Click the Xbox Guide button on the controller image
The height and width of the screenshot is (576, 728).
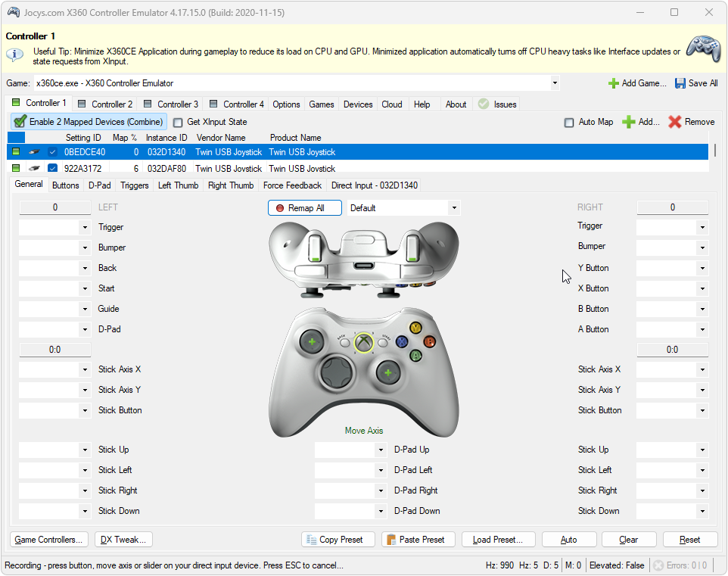point(363,344)
